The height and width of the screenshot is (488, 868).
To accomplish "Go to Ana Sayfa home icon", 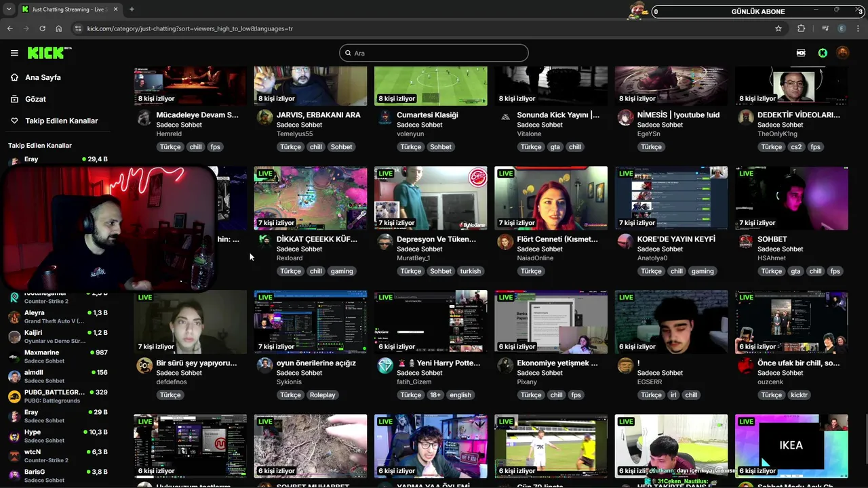I will tap(14, 77).
